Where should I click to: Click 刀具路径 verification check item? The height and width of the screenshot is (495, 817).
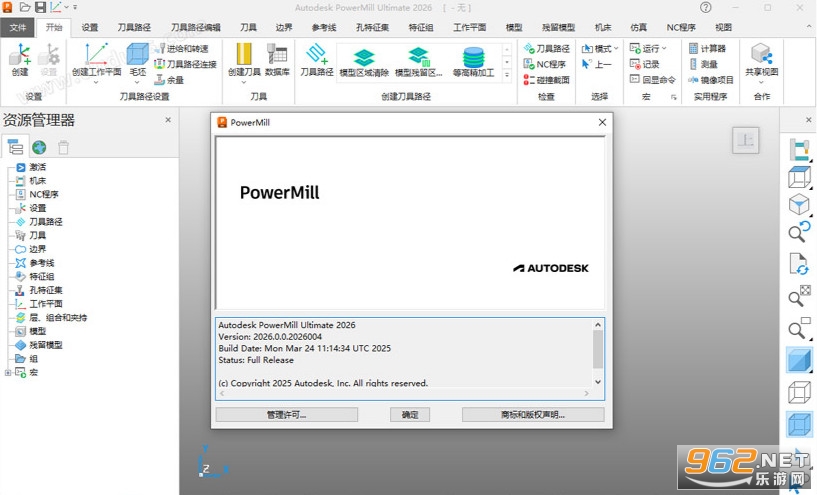[x=547, y=48]
